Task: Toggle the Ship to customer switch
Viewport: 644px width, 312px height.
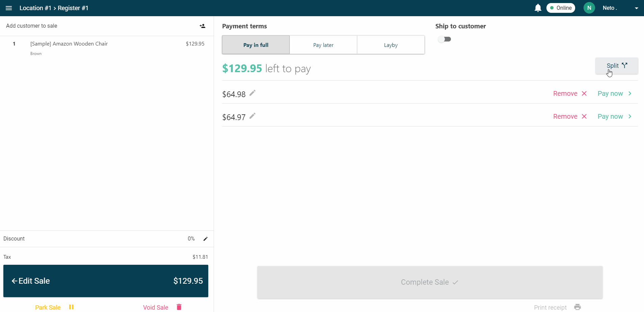Action: tap(445, 39)
